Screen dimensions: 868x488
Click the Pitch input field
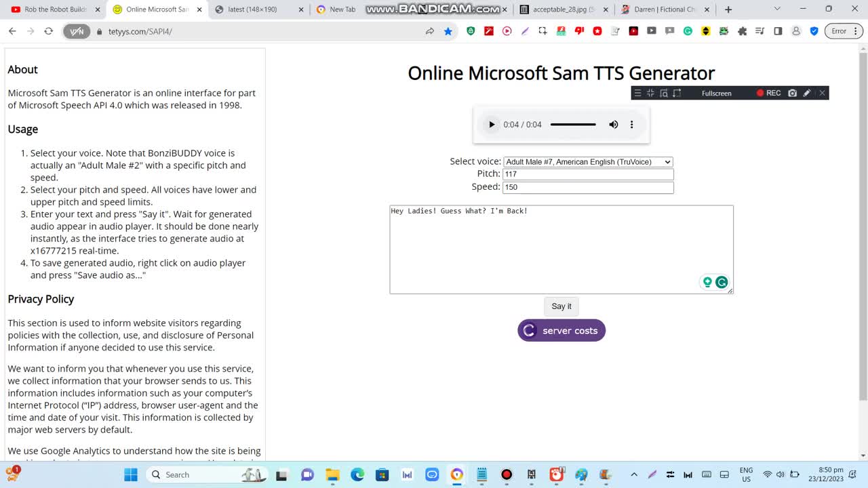pos(588,174)
